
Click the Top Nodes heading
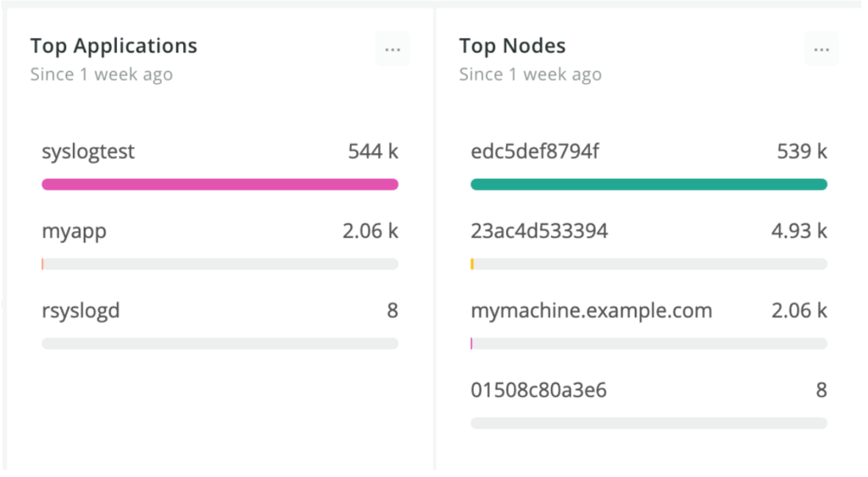513,46
